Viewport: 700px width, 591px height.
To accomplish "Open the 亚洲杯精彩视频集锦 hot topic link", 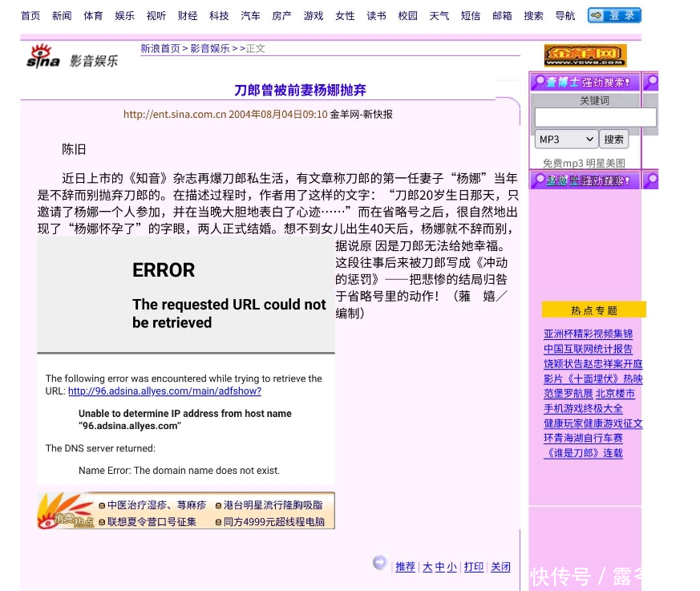I will point(588,334).
